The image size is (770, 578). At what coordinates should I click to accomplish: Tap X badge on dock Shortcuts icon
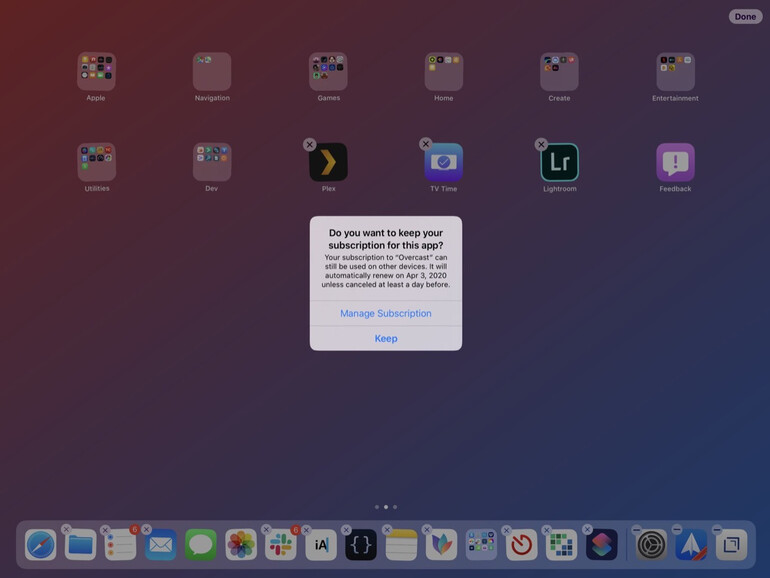(x=587, y=529)
